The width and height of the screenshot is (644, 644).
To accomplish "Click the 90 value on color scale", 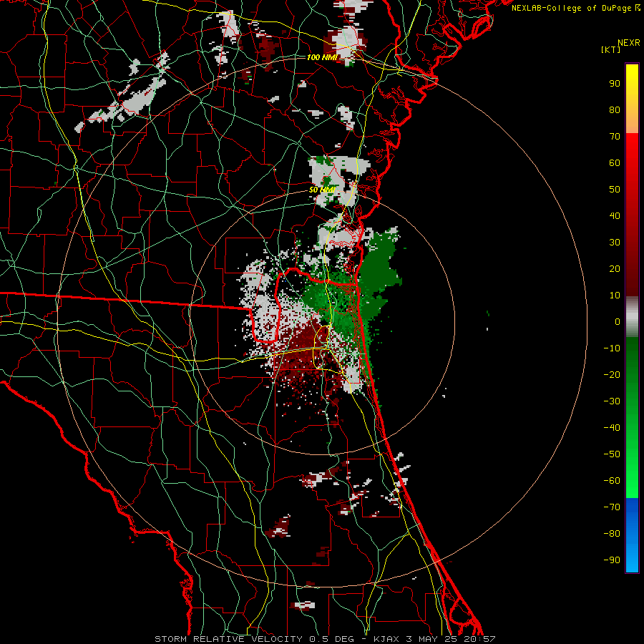I will coord(615,84).
